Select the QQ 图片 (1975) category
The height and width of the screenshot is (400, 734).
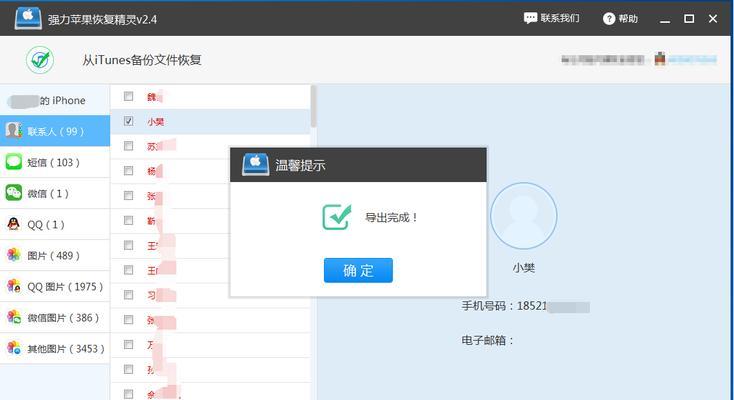click(55, 287)
